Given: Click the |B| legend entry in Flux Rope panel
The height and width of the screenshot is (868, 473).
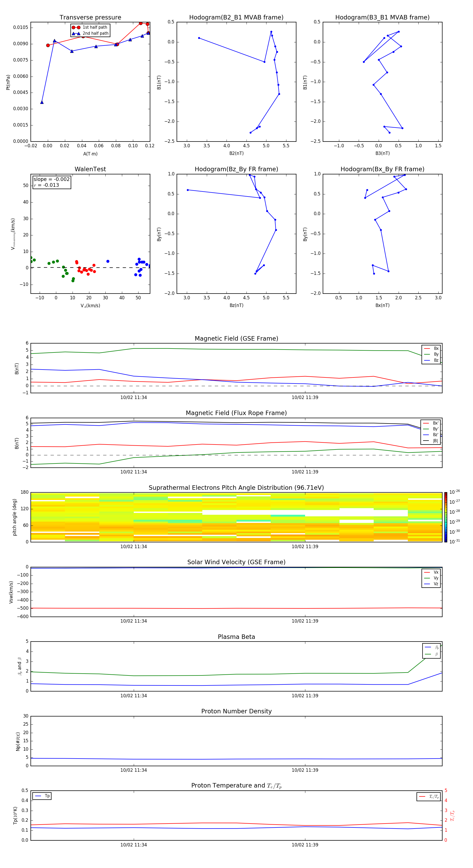Looking at the screenshot, I should (x=431, y=441).
